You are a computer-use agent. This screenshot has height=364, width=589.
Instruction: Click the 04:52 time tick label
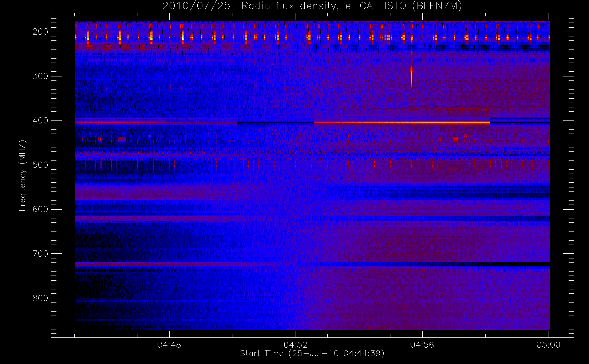point(296,345)
